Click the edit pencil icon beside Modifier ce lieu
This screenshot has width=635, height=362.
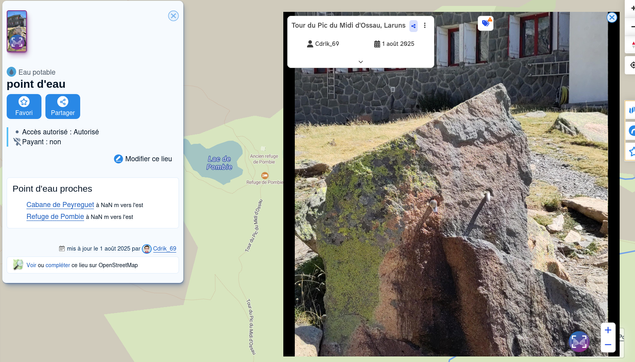pos(118,159)
